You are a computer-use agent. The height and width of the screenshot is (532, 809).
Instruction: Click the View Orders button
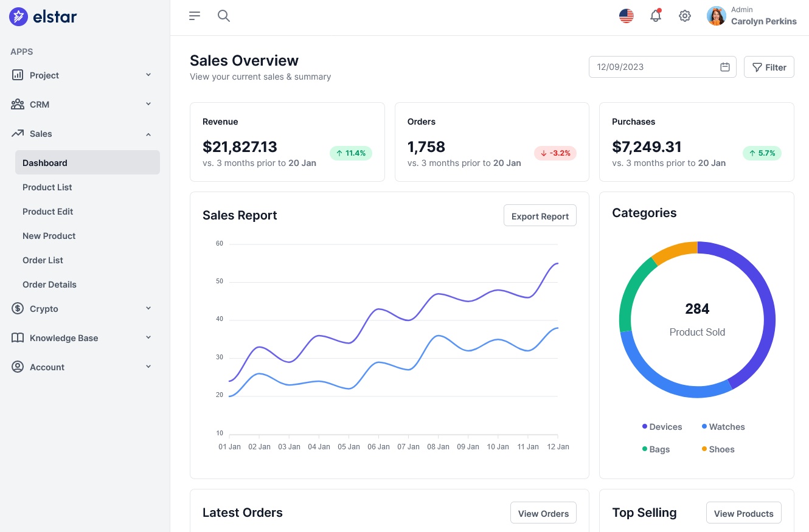coord(543,513)
